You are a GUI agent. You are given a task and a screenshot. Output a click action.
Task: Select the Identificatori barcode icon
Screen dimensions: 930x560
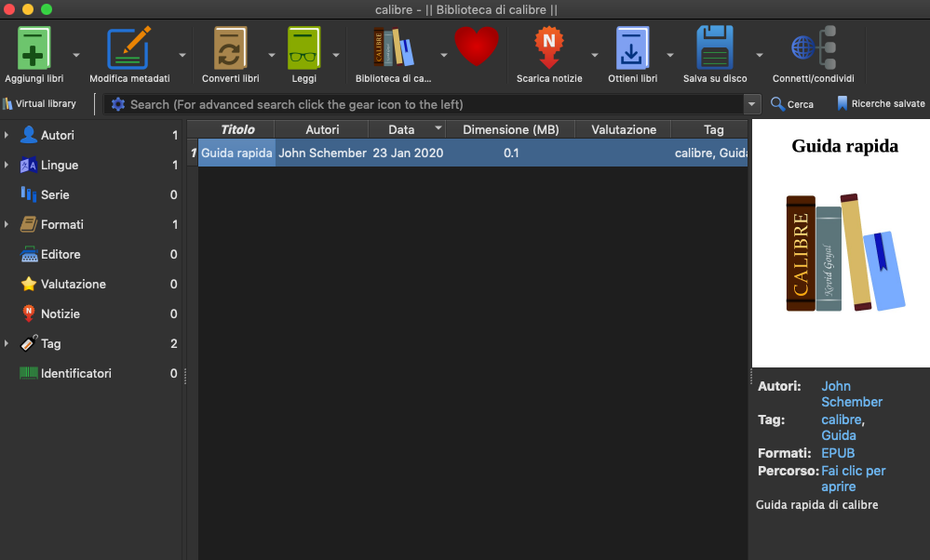(x=29, y=373)
